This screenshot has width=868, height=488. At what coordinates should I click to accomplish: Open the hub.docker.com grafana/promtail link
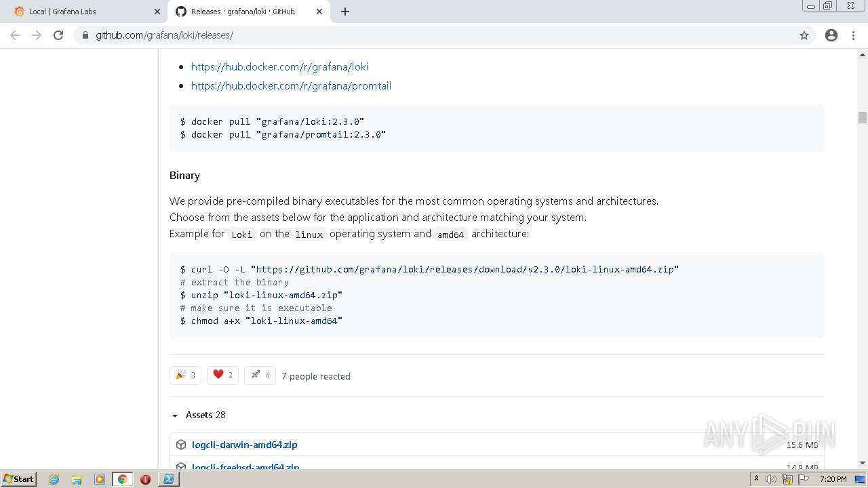pos(291,85)
